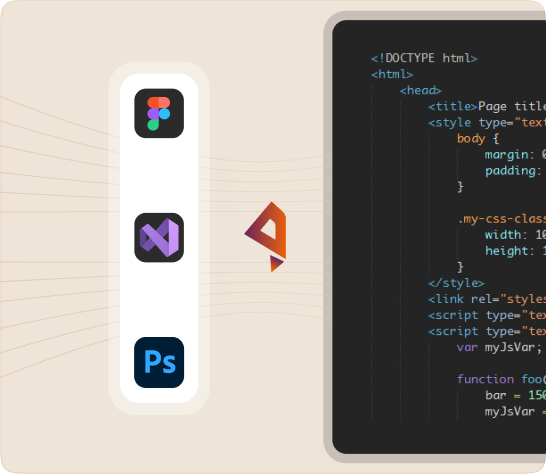Click the <html> tag in code panel

(392, 74)
